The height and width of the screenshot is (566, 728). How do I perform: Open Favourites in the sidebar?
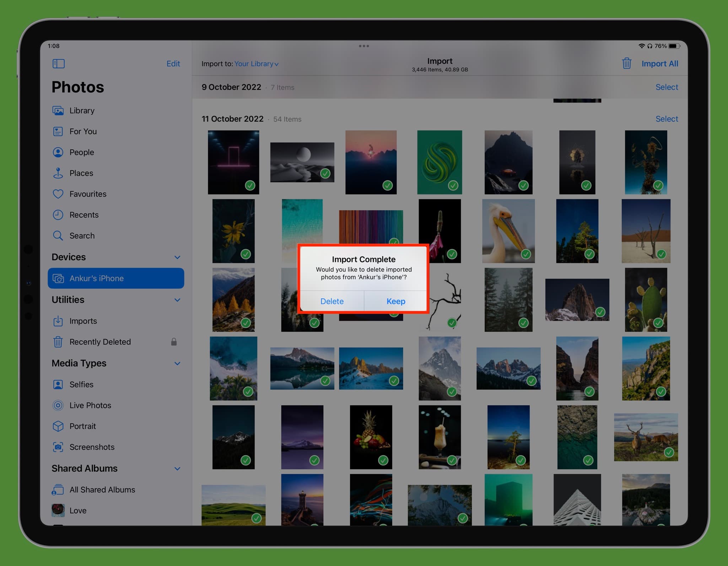click(116, 194)
